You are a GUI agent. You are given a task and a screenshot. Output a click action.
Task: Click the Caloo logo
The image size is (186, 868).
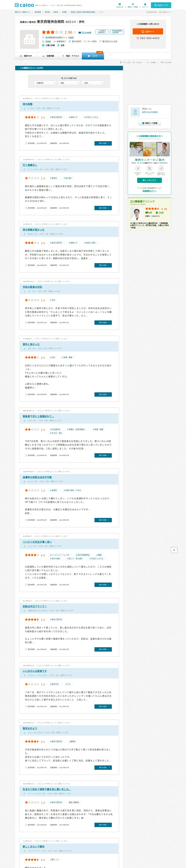[24, 5]
